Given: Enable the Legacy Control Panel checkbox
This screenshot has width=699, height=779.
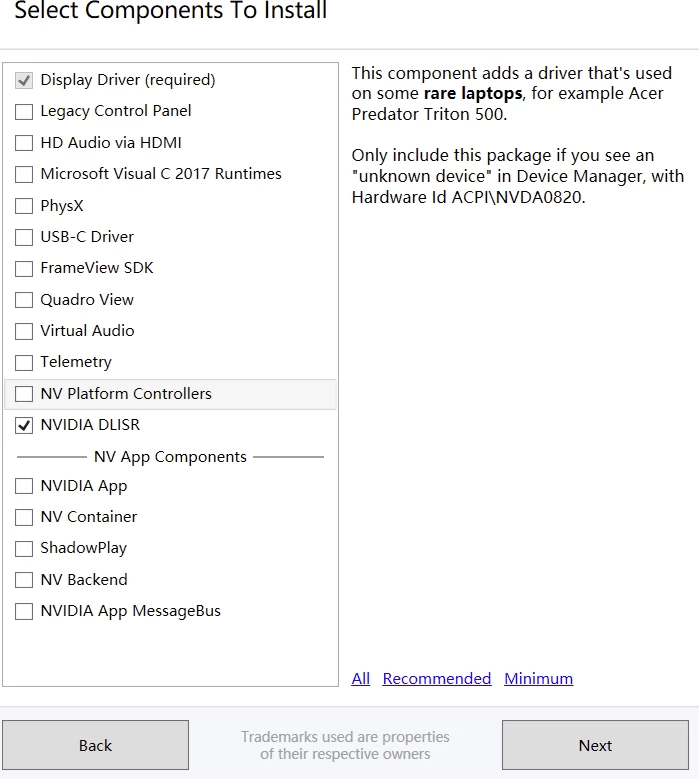Looking at the screenshot, I should tap(24, 112).
